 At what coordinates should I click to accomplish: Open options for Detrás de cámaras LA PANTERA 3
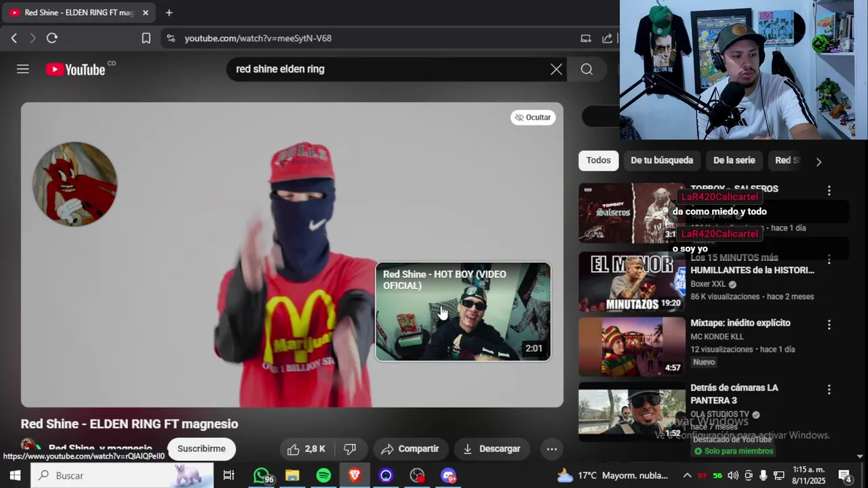(x=829, y=390)
